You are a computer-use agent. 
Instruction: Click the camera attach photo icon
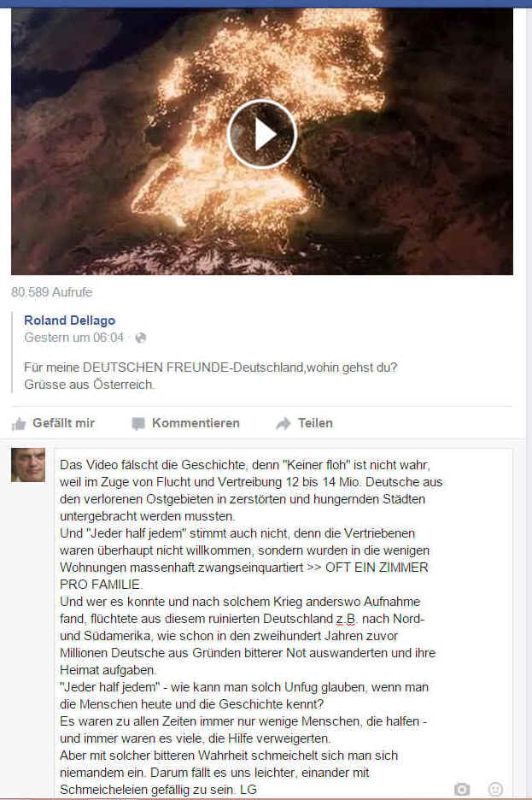coord(462,789)
